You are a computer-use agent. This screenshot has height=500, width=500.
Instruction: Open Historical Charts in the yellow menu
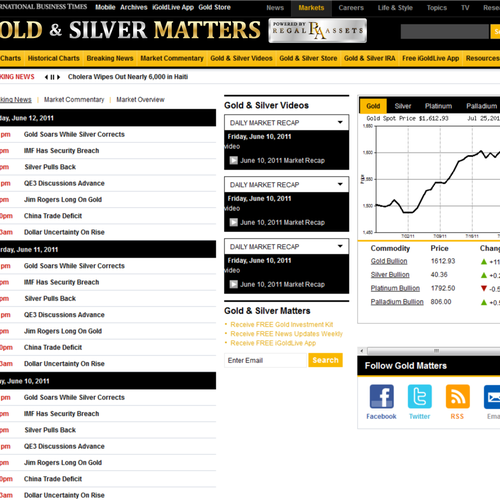point(54,58)
